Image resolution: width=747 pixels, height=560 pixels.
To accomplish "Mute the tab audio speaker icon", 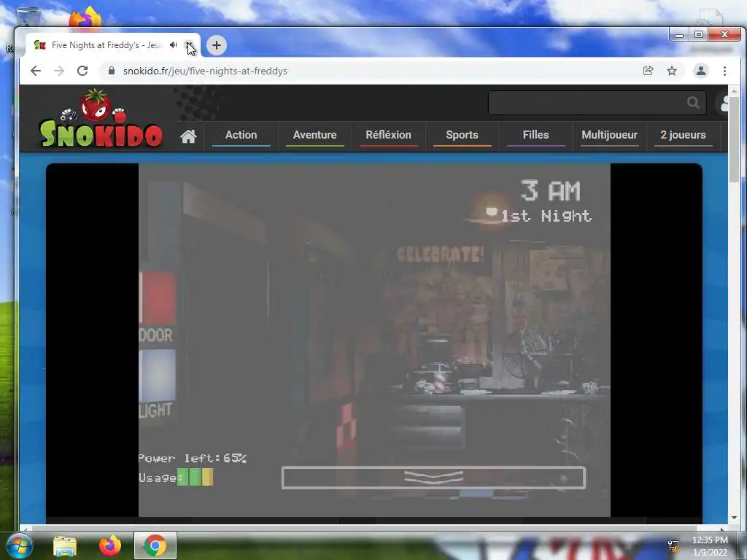I will [x=174, y=44].
